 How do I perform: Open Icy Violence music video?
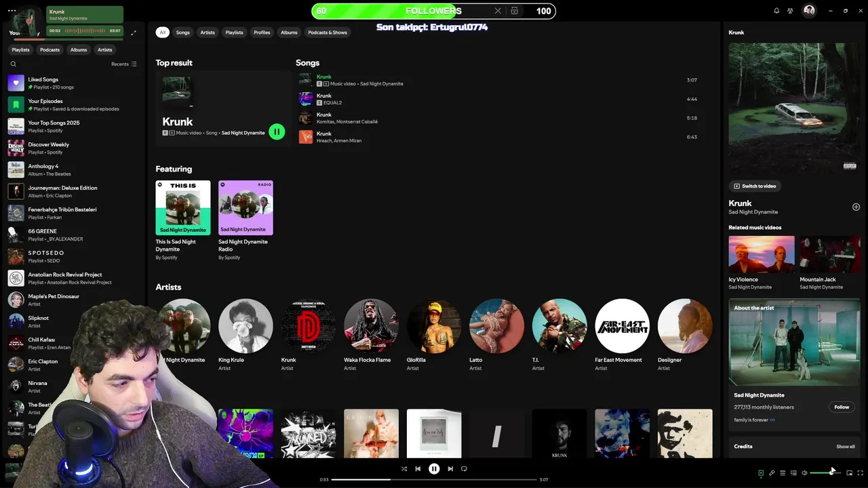(762, 263)
